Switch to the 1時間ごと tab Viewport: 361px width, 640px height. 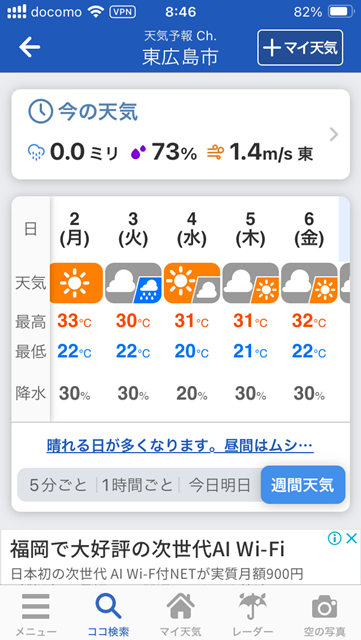point(138,485)
